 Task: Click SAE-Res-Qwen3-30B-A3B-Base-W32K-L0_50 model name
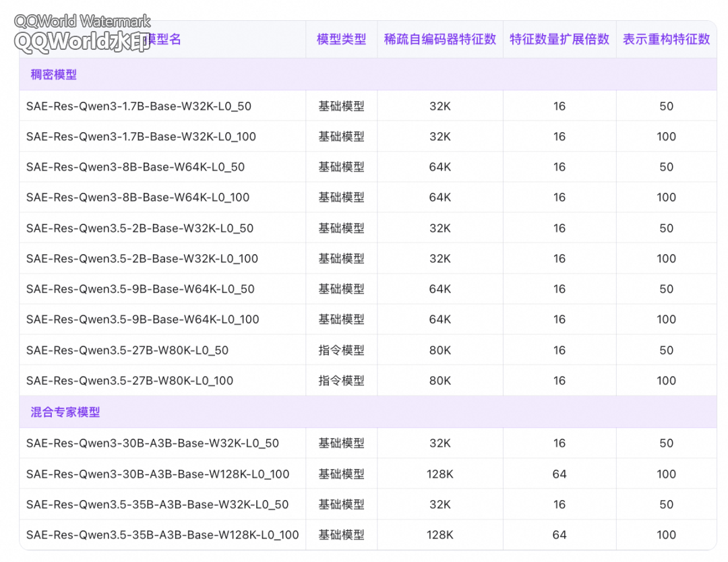point(153,443)
